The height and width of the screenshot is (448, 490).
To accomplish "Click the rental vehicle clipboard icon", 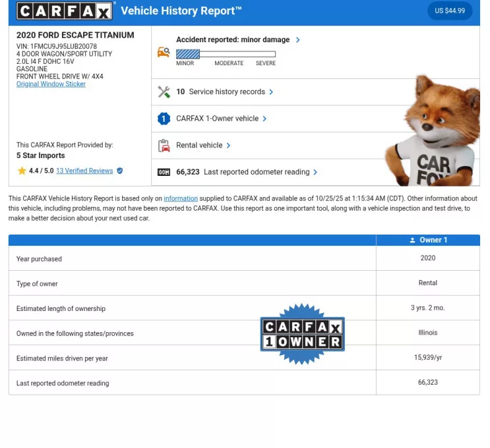I will 164,146.
